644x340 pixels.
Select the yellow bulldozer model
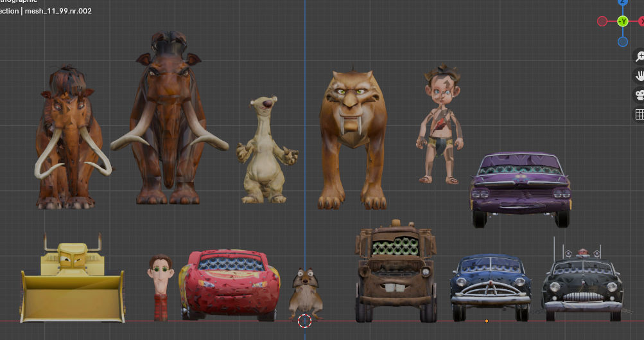click(x=73, y=278)
